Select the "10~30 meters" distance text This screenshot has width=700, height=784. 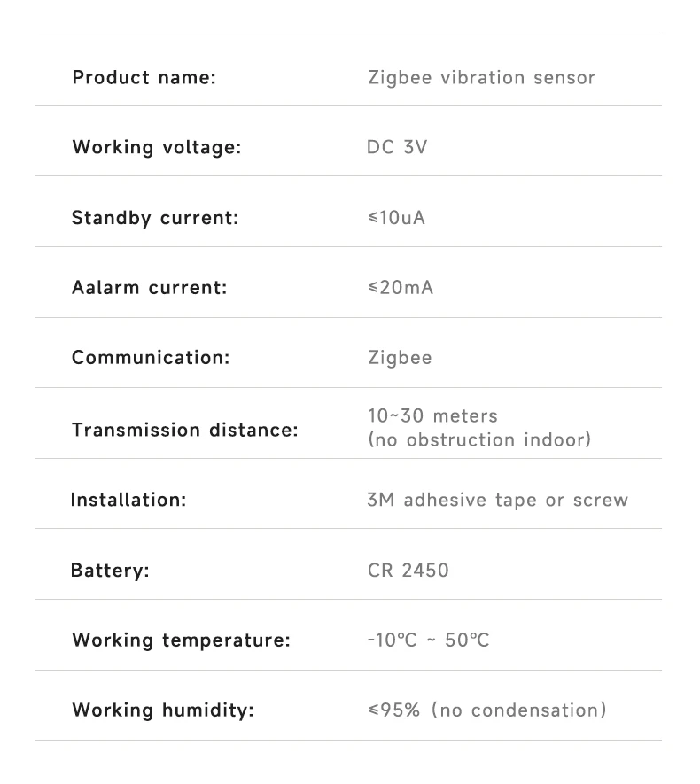coord(432,415)
